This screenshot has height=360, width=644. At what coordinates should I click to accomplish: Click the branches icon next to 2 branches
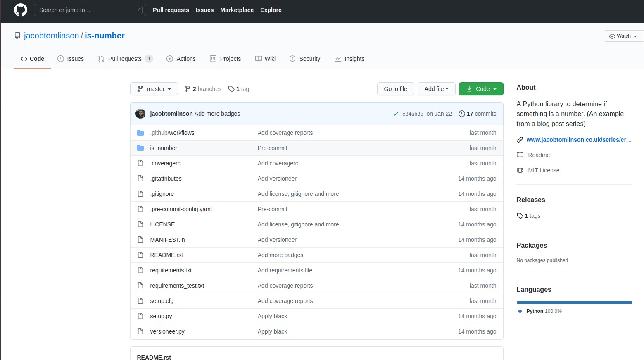[188, 89]
